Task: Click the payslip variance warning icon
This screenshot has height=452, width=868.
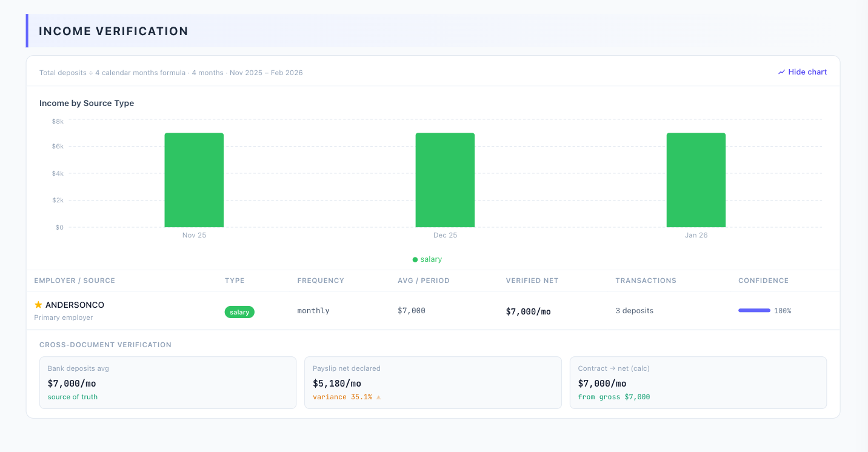Action: 378,397
